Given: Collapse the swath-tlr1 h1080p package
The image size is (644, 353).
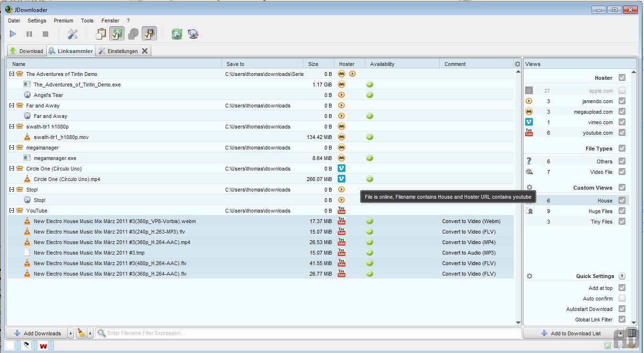Looking at the screenshot, I should click(x=12, y=127).
